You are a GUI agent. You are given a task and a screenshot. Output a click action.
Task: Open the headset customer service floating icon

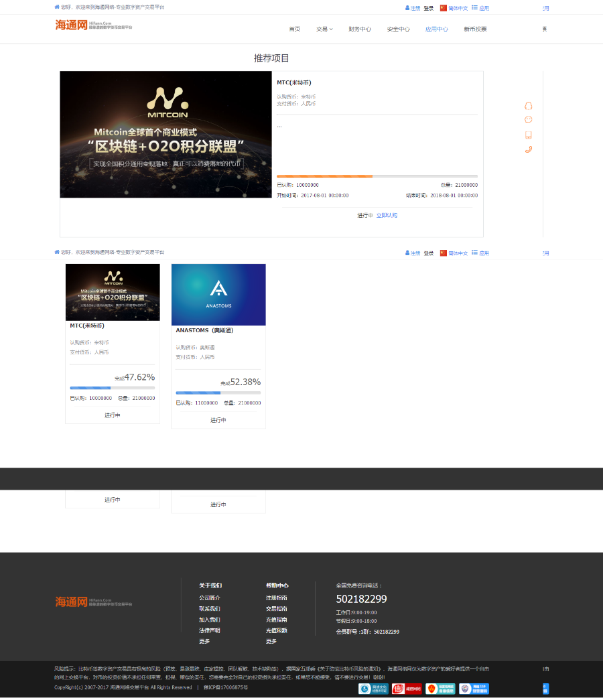(529, 106)
